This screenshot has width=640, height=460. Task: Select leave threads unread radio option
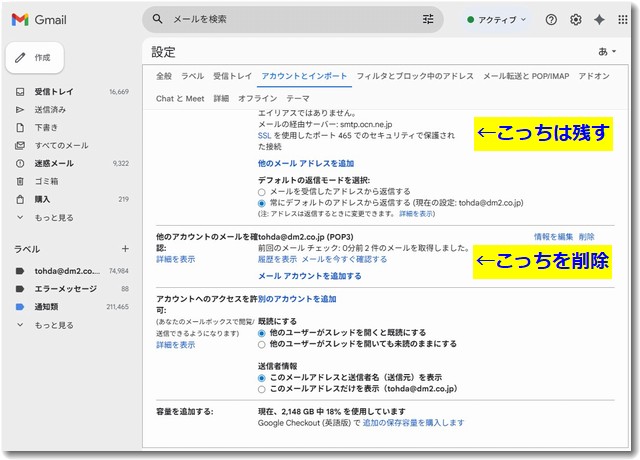pos(262,344)
